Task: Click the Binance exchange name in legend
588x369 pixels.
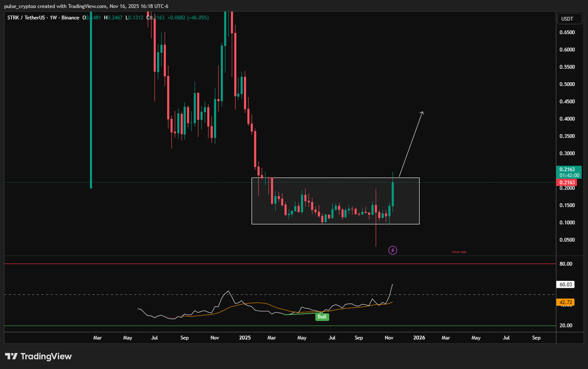Action: pyautogui.click(x=70, y=17)
